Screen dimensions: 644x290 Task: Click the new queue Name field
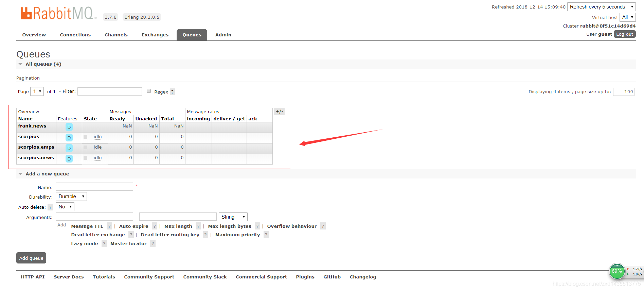94,187
